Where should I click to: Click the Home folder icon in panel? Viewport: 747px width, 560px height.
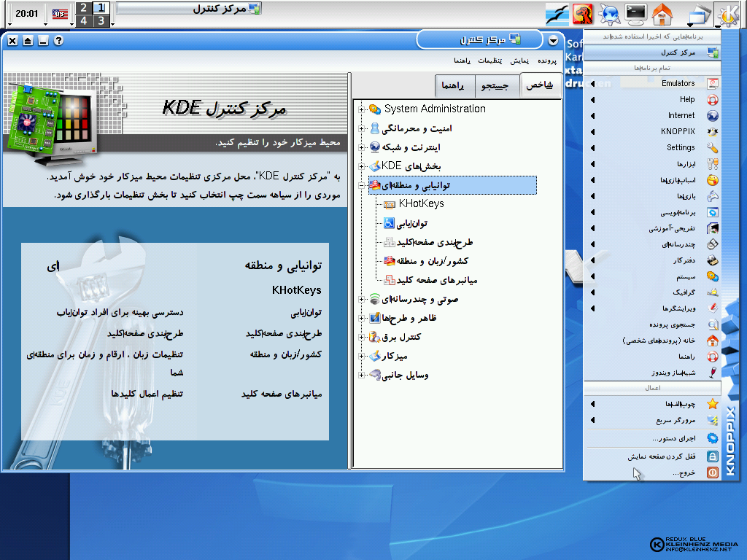pyautogui.click(x=662, y=15)
